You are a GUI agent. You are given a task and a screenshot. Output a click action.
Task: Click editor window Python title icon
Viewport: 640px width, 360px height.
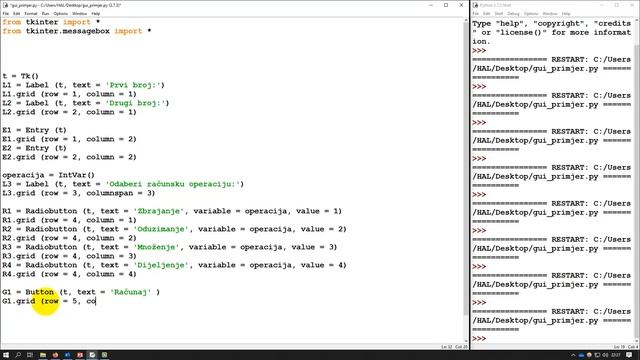click(x=5, y=5)
